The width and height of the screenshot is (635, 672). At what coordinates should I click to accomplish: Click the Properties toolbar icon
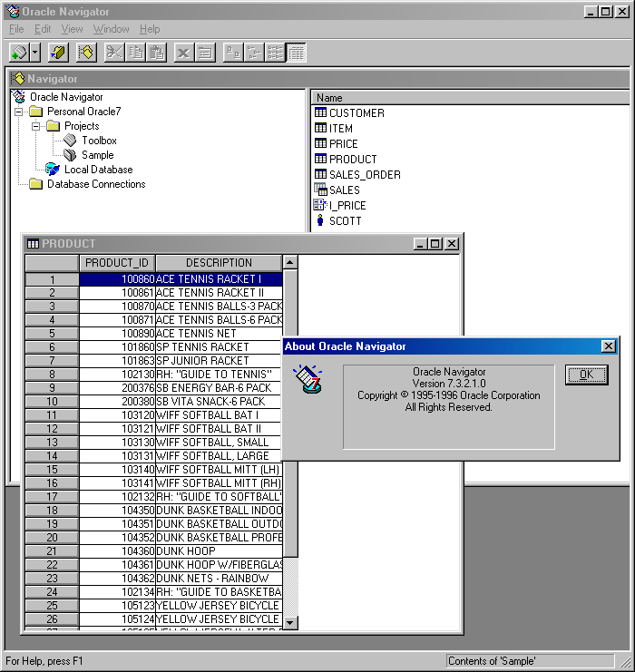[205, 53]
